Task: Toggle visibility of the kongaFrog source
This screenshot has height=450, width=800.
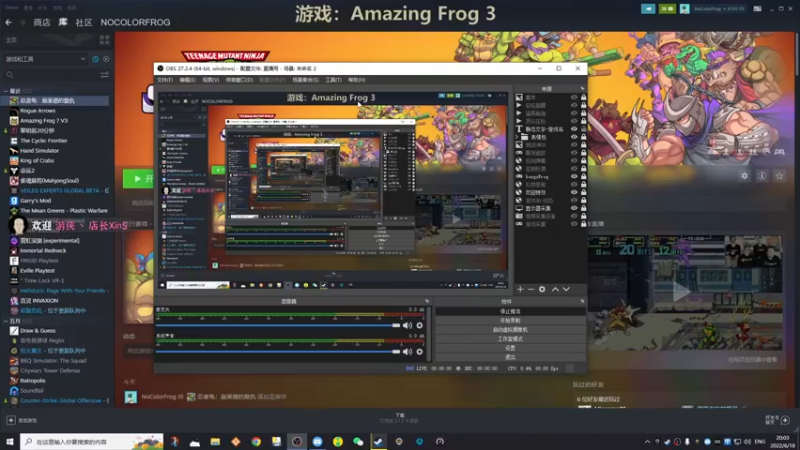Action: [x=574, y=177]
